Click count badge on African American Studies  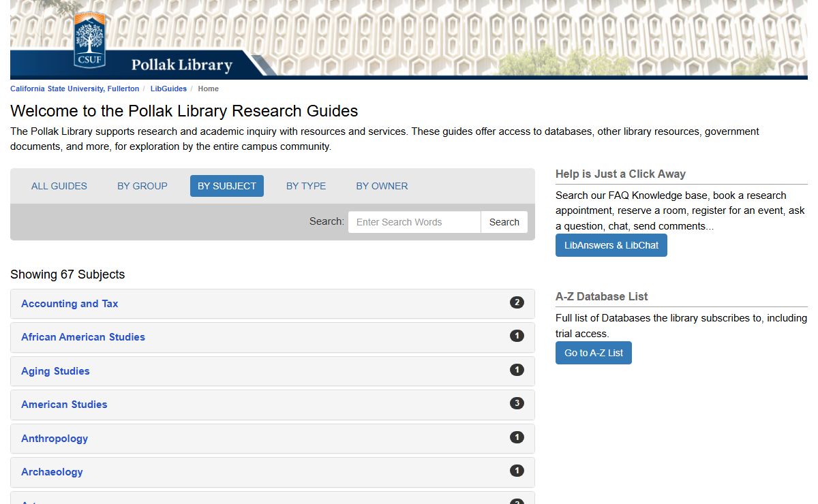pos(517,336)
